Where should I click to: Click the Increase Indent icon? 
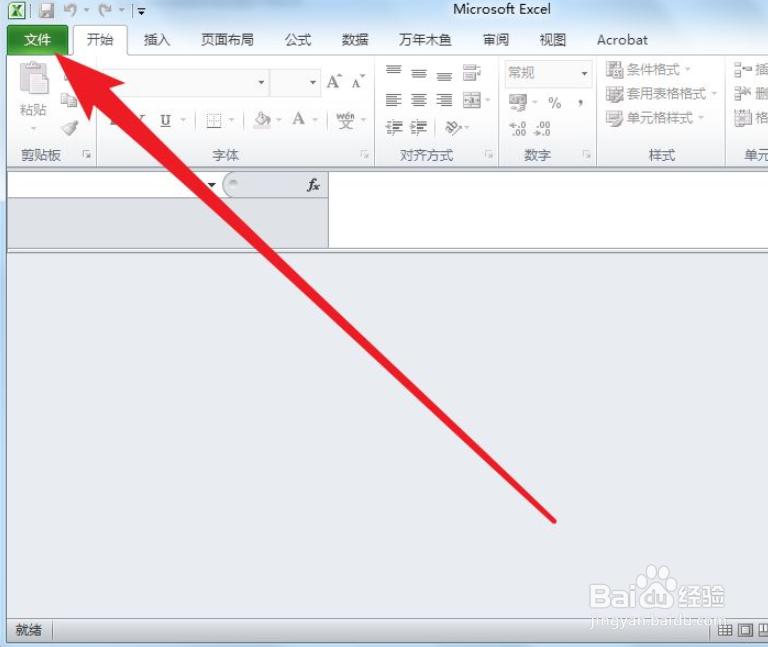419,128
